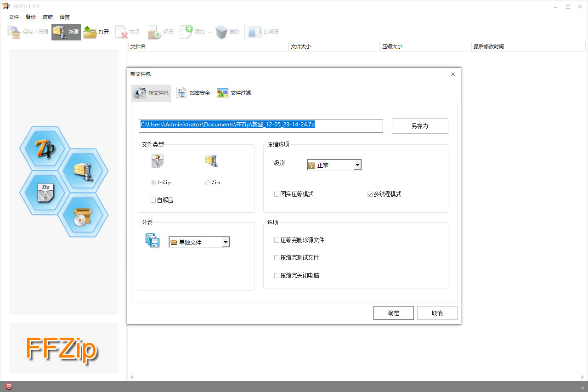
Task: Click the 另存为 button
Action: [x=419, y=126]
